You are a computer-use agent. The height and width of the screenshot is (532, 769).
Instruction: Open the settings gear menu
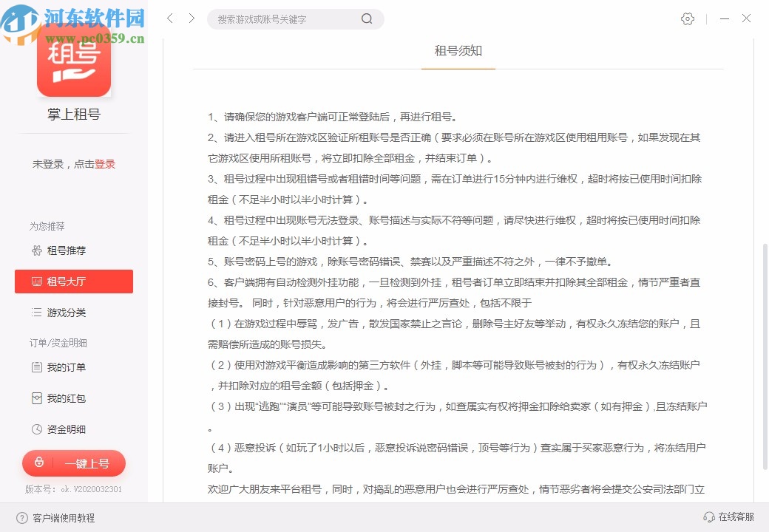coord(687,18)
